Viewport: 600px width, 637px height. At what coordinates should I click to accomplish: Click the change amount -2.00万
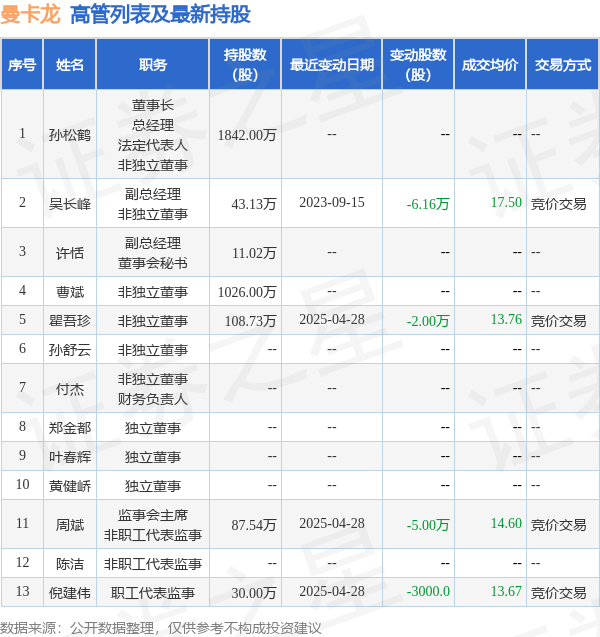[428, 321]
